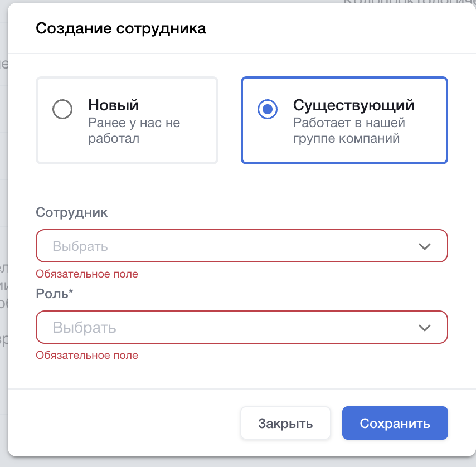The width and height of the screenshot is (476, 467).
Task: Click "Обязательное поле" error under Роль
Action: pos(86,355)
